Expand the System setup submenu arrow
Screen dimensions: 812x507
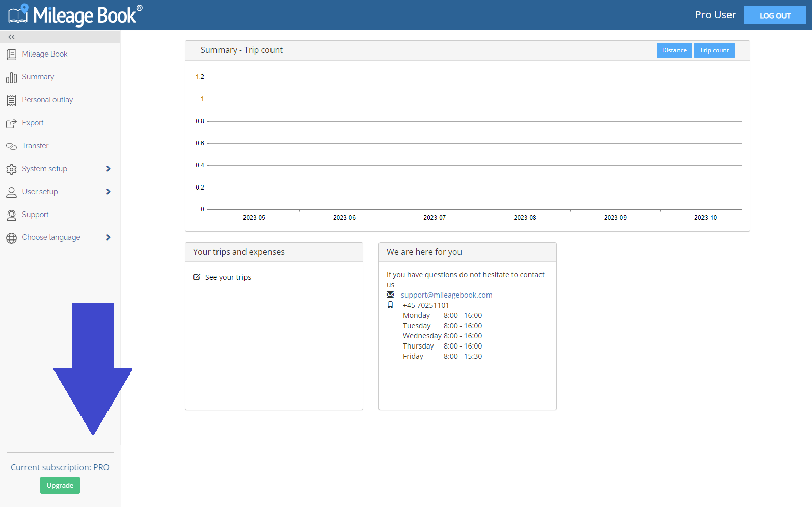pyautogui.click(x=108, y=169)
